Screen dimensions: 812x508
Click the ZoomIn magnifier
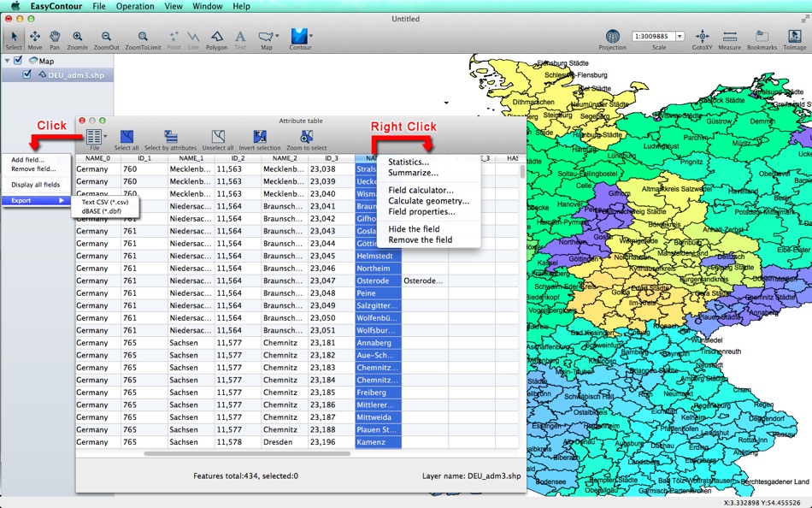[77, 39]
